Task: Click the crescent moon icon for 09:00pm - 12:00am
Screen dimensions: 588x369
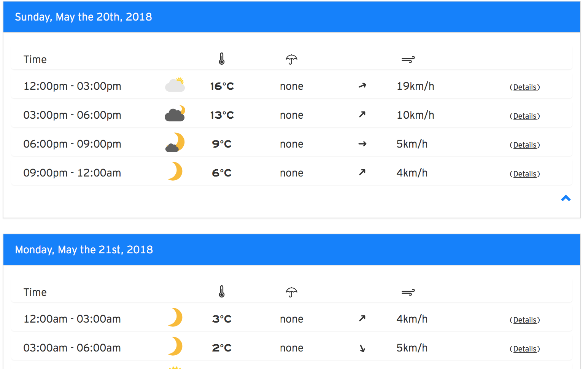Action: tap(175, 171)
